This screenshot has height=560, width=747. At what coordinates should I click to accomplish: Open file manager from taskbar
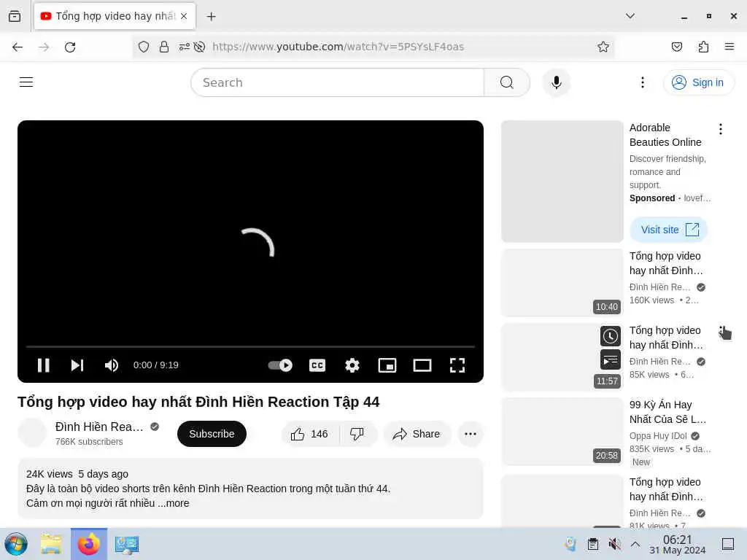click(x=51, y=544)
